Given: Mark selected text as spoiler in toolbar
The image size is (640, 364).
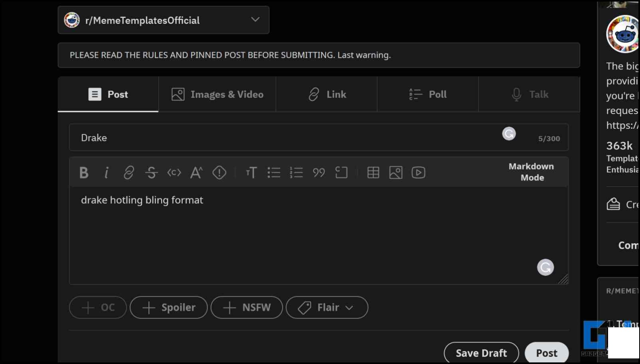Looking at the screenshot, I should 219,173.
